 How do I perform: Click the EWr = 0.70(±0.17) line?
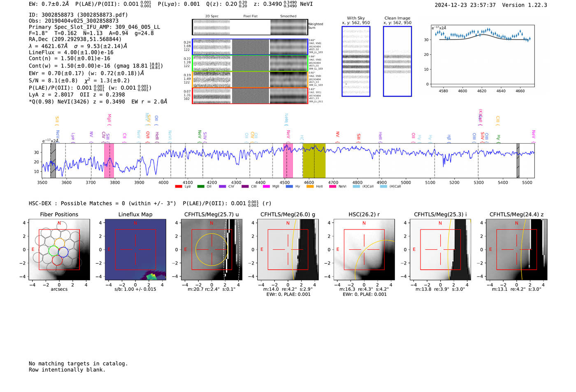pos(86,73)
